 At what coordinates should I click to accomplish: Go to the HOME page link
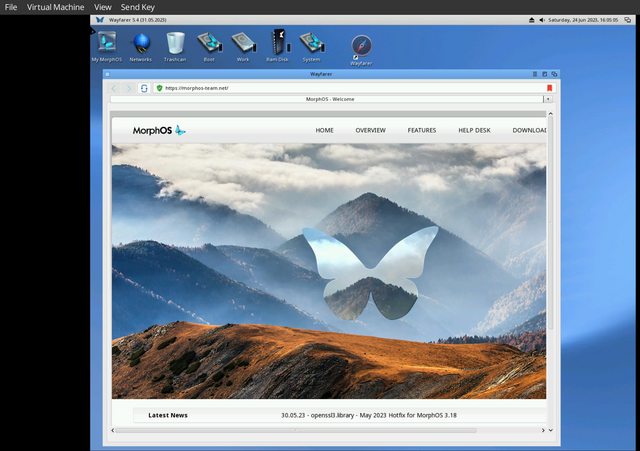(324, 130)
